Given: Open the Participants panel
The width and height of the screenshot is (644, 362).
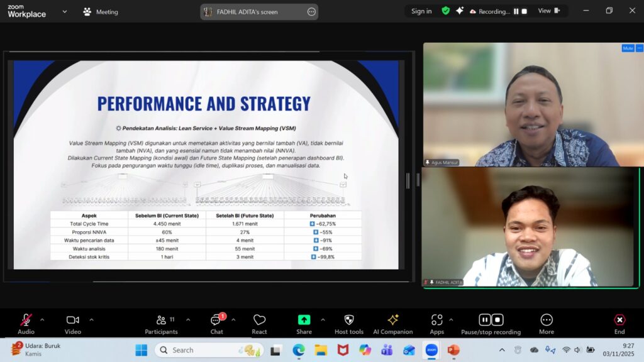Looking at the screenshot, I should click(161, 321).
